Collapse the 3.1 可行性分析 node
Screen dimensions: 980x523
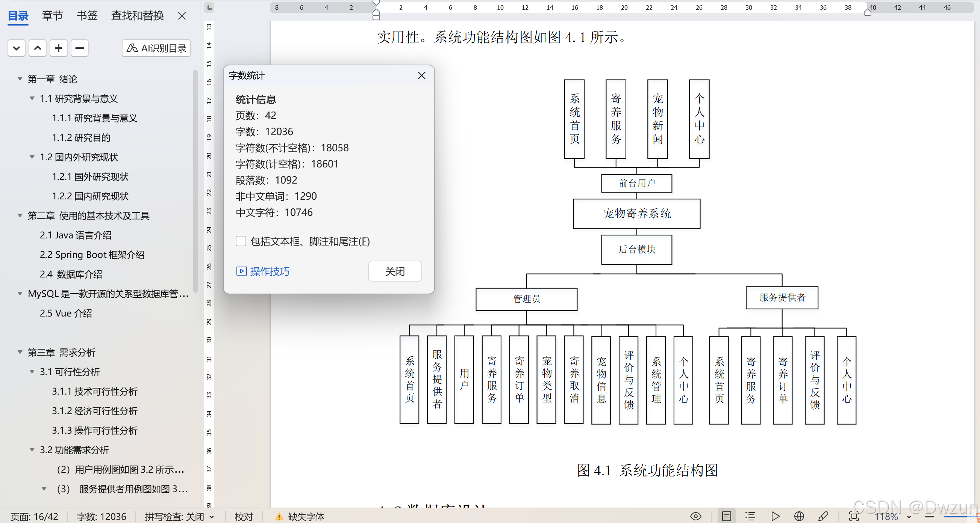coord(32,372)
